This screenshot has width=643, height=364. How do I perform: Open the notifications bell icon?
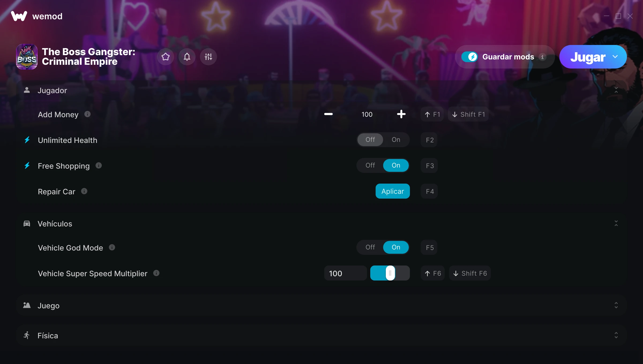[187, 57]
